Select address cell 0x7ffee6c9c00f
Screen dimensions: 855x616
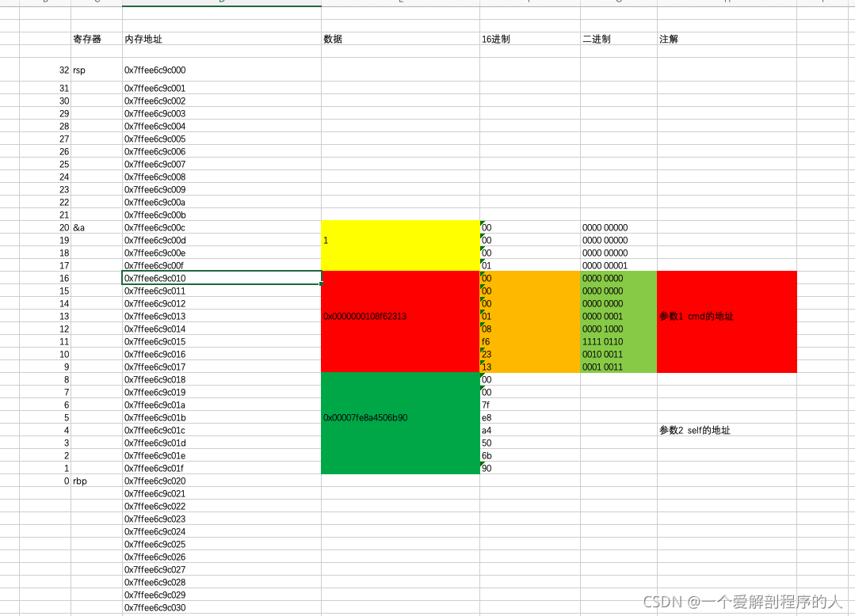222,265
